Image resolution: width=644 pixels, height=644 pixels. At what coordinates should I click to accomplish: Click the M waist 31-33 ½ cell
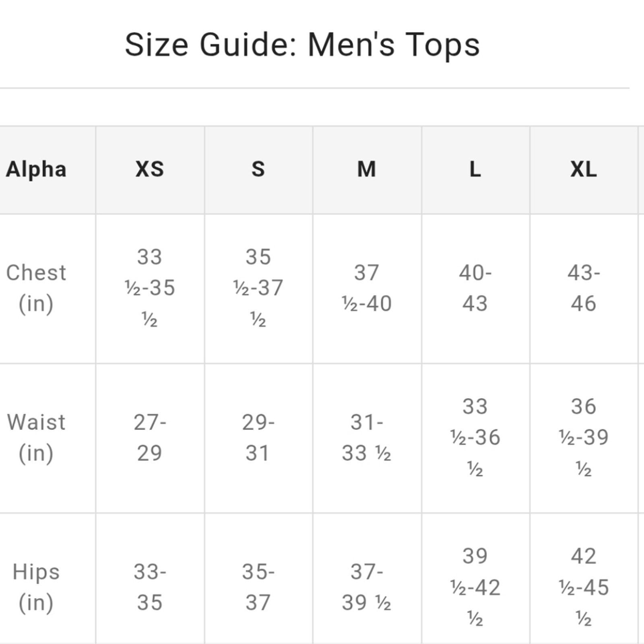pos(367,438)
